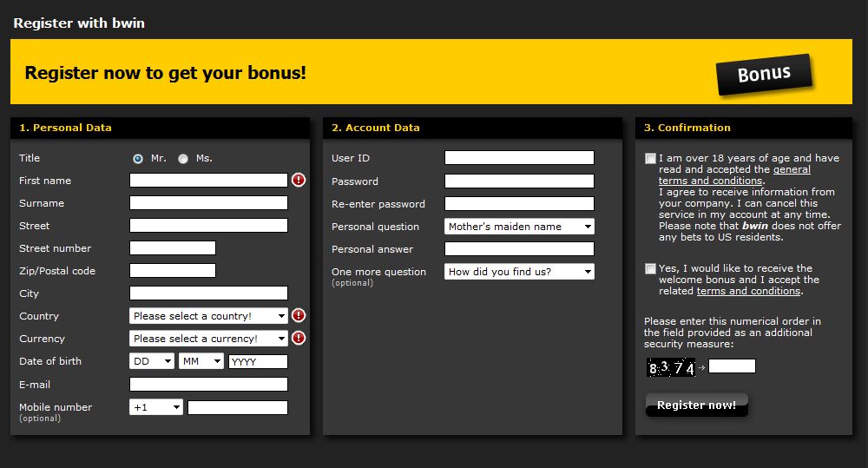Image resolution: width=868 pixels, height=468 pixels.
Task: Select the Mr. title option
Action: [138, 159]
